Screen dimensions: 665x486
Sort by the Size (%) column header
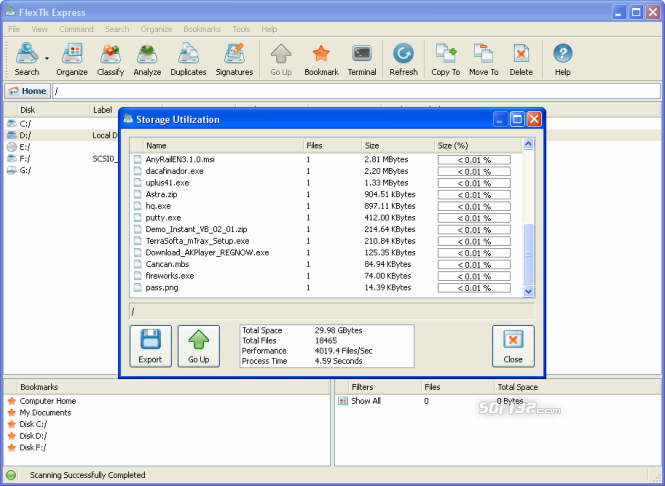pos(478,145)
